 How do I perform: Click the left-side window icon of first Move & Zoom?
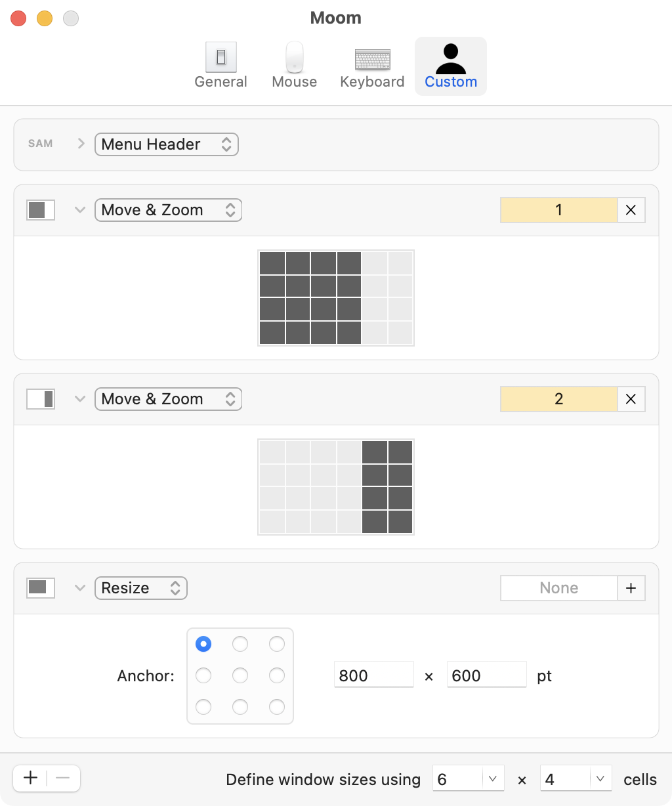pos(40,210)
